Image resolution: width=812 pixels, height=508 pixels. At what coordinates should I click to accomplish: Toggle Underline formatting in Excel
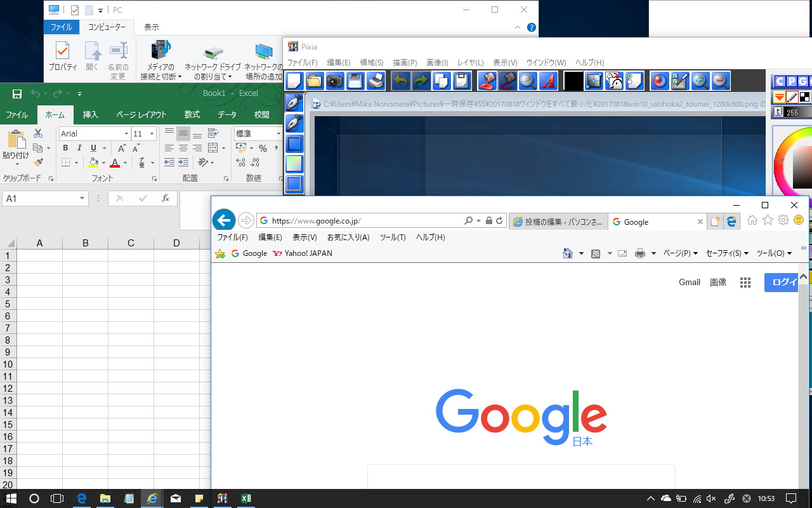pos(94,148)
